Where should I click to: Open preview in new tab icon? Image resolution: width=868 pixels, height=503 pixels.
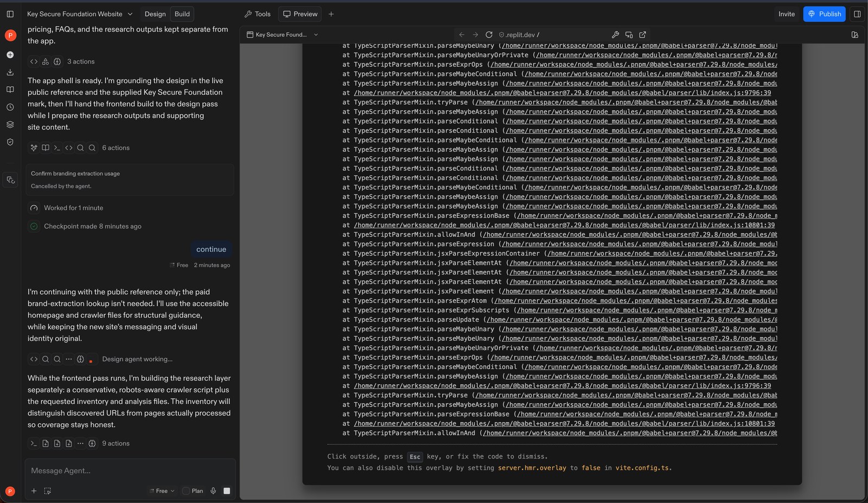click(642, 35)
